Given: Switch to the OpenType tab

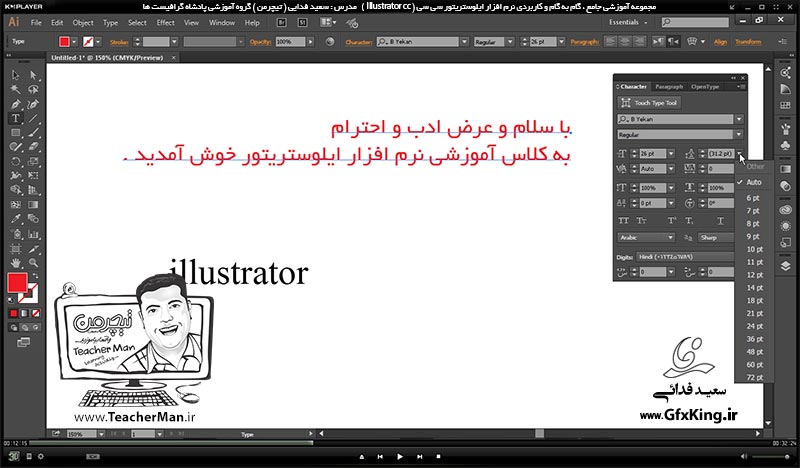Looking at the screenshot, I should (x=705, y=87).
